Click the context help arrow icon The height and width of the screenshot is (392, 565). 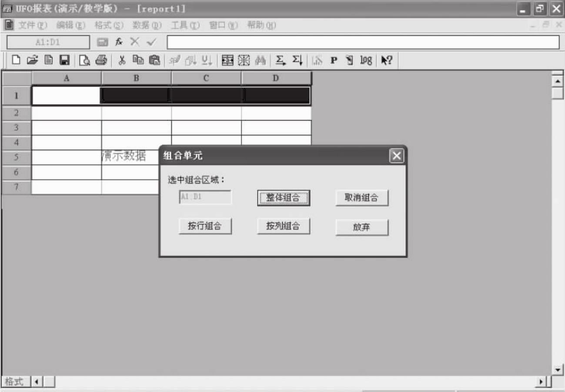(x=387, y=60)
